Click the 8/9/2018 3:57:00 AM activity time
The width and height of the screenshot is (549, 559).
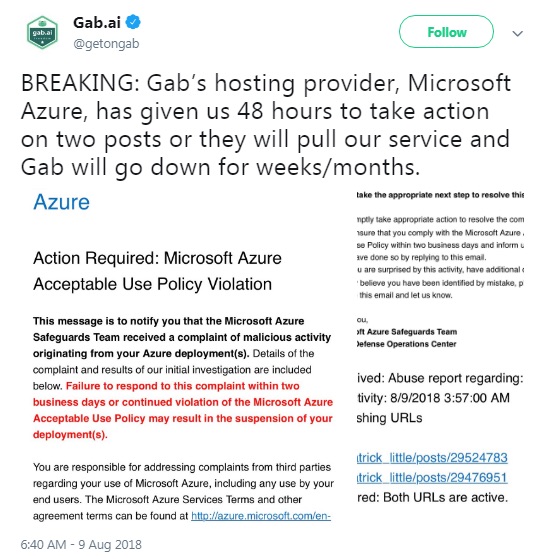point(450,398)
